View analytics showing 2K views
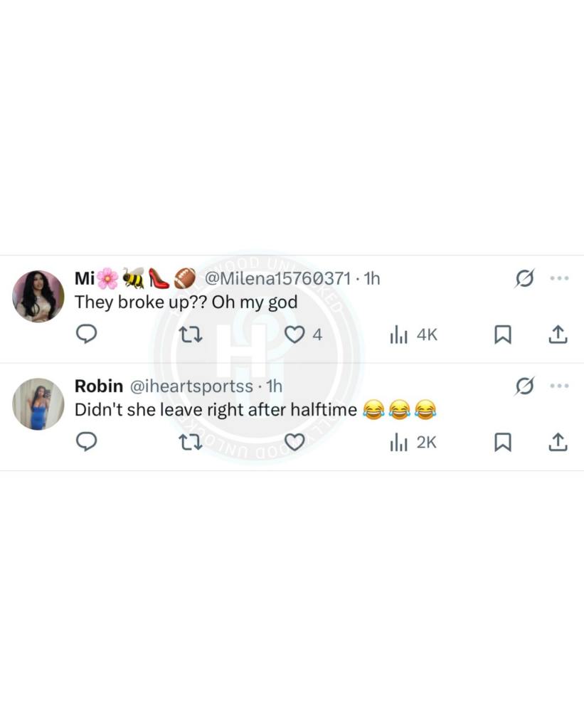 (x=413, y=442)
